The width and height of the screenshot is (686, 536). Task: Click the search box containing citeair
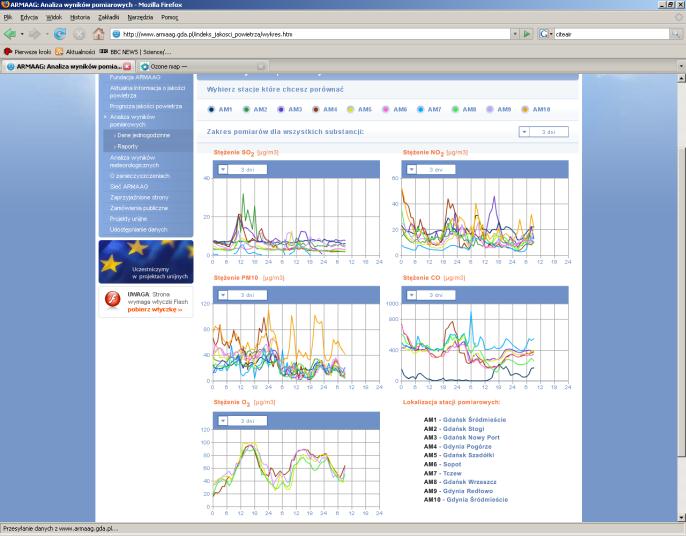612,34
